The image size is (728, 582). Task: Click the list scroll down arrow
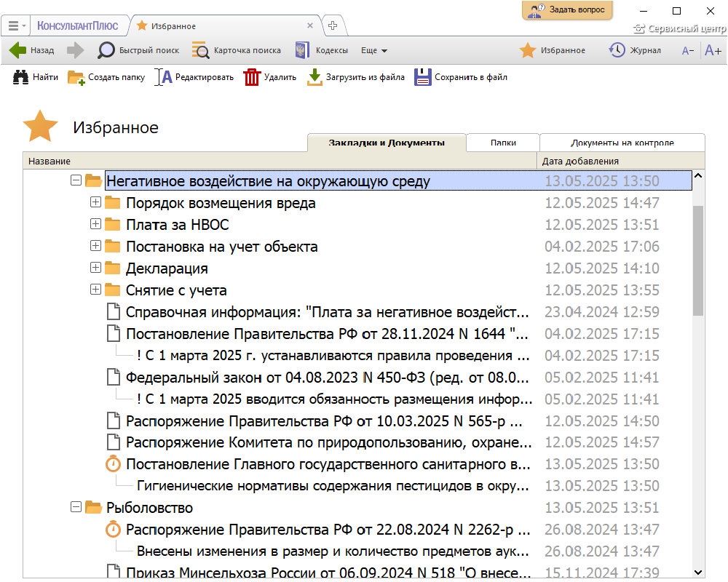pyautogui.click(x=698, y=573)
